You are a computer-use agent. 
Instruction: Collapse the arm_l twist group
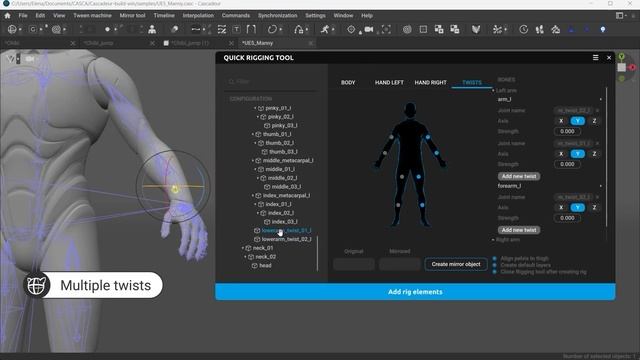(600, 100)
